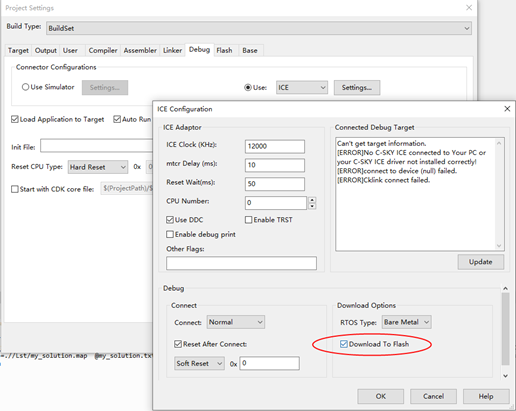The image size is (516, 411).
Task: Open the Build Type dropdown
Action: point(259,28)
